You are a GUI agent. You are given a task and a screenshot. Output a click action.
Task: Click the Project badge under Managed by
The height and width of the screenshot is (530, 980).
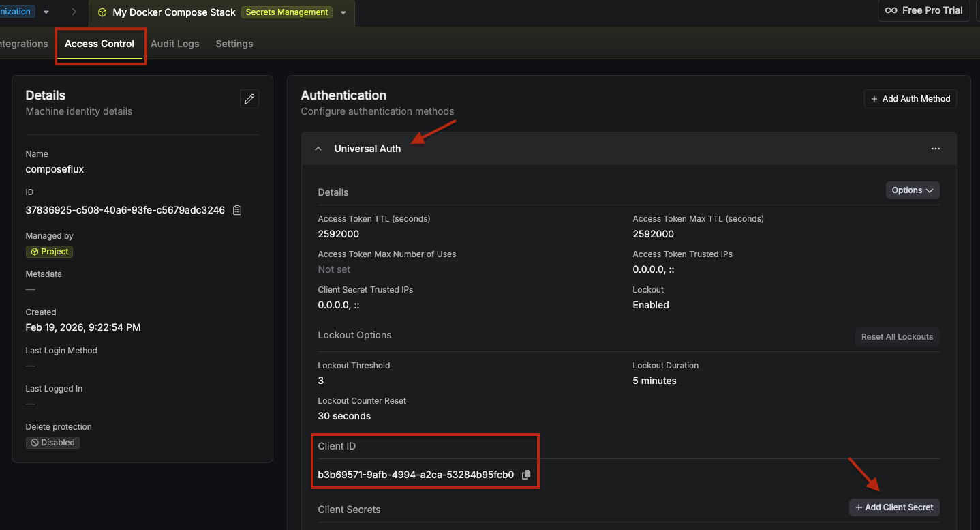pos(49,252)
